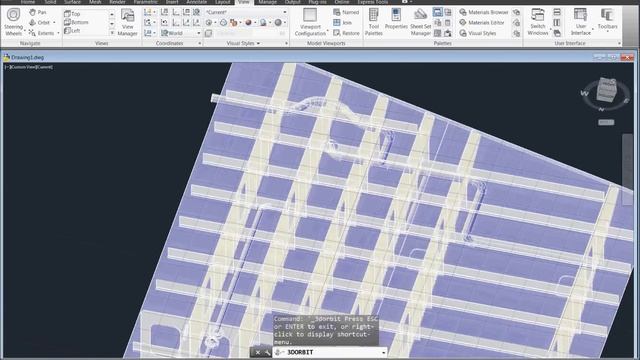The width and height of the screenshot is (640, 360).
Task: Switch to the Manage ribbon tab
Action: tap(268, 2)
